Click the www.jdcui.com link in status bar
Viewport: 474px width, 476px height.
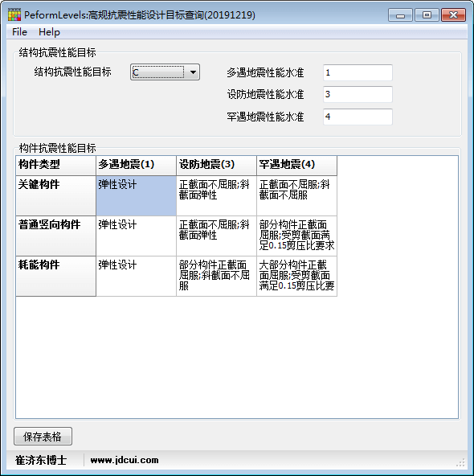click(125, 460)
